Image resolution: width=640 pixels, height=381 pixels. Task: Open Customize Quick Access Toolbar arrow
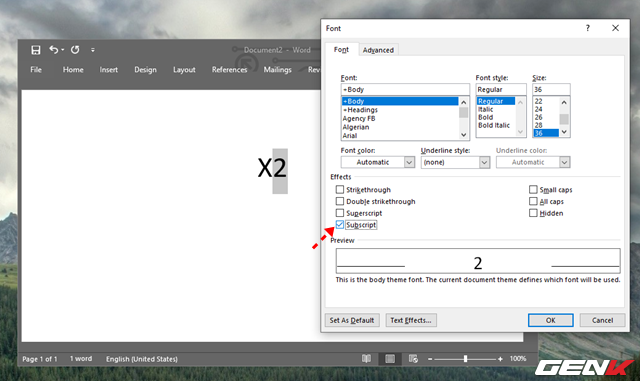pyautogui.click(x=93, y=50)
